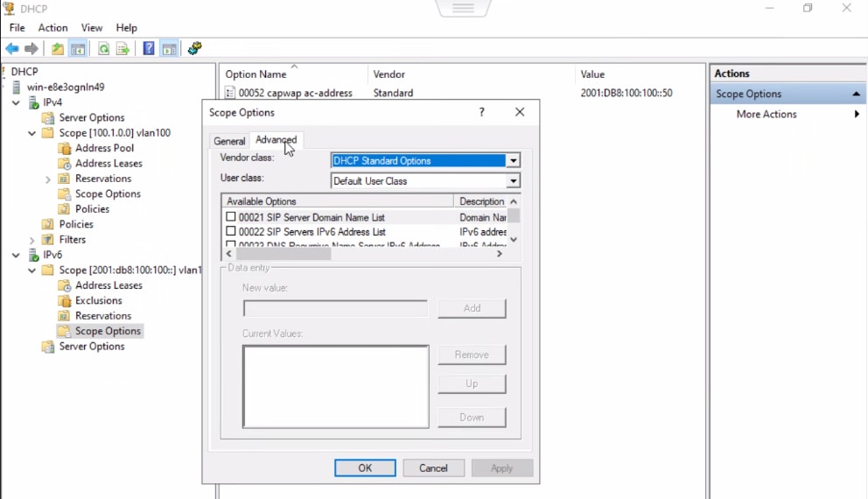Collapse the Scope Options section in Actions pane
Viewport: 868px width, 499px height.
[x=856, y=95]
